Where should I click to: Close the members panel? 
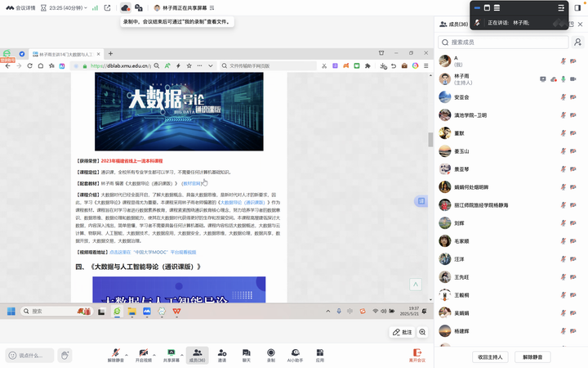580,24
